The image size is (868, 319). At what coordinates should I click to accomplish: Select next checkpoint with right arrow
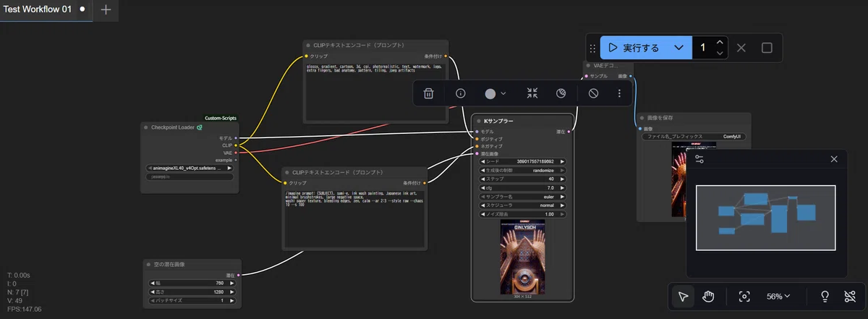pos(230,168)
